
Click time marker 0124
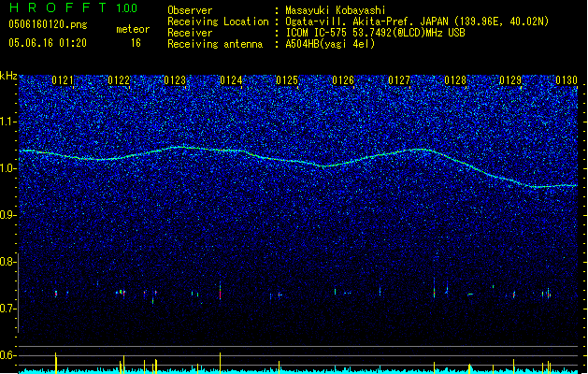(231, 80)
